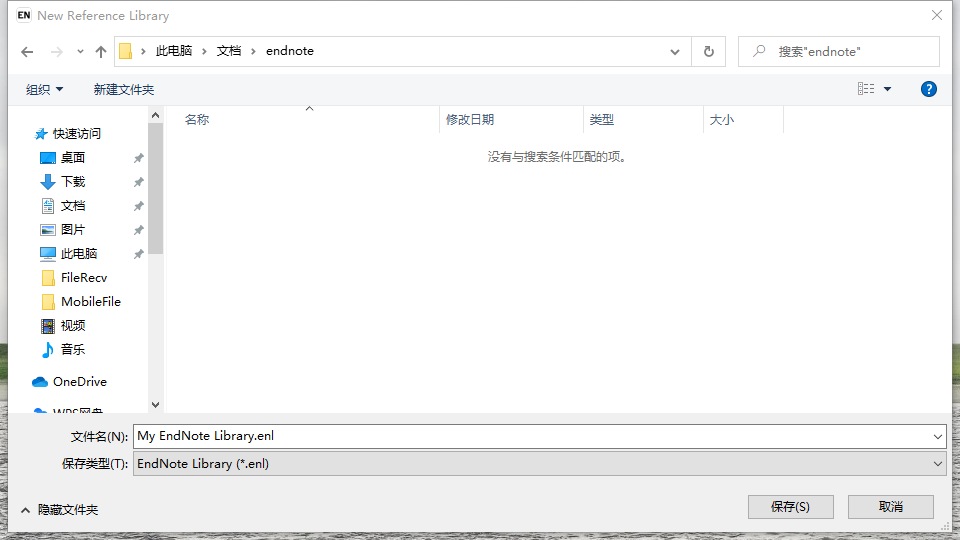The image size is (960, 540).
Task: Open 保存类型 EndNote Library combo box
Action: [x=539, y=463]
